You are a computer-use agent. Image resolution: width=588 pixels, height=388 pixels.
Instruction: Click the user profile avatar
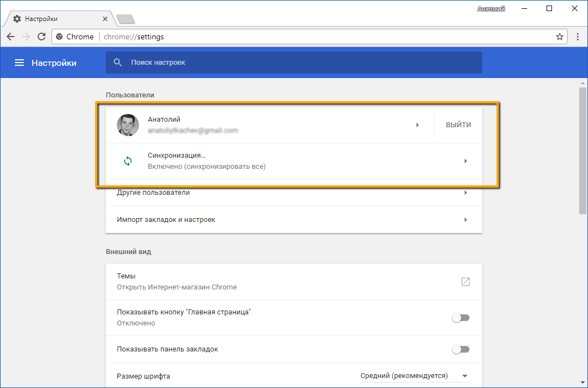click(x=128, y=125)
